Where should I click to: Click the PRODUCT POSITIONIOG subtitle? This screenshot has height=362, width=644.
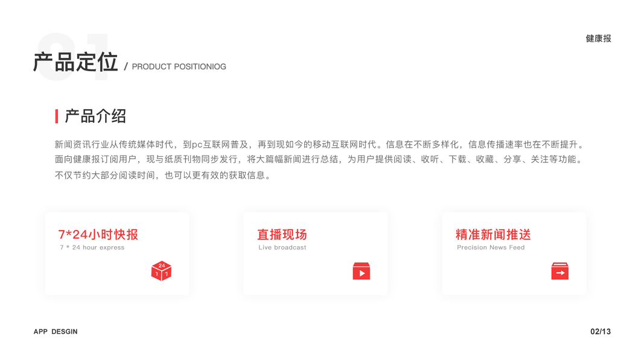click(179, 66)
